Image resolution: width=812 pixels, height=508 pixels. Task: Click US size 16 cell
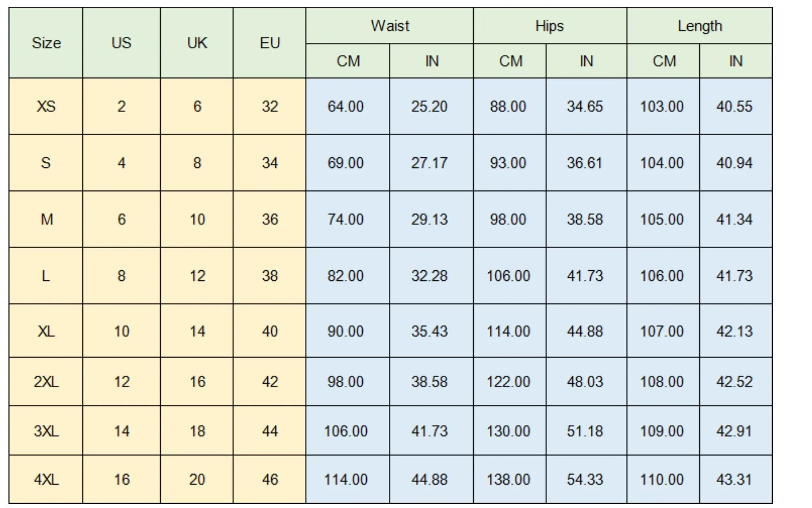click(x=122, y=479)
